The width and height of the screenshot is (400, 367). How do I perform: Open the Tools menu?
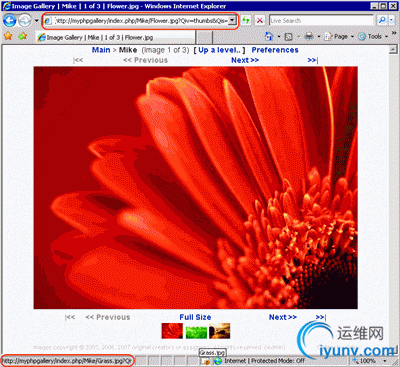(373, 36)
